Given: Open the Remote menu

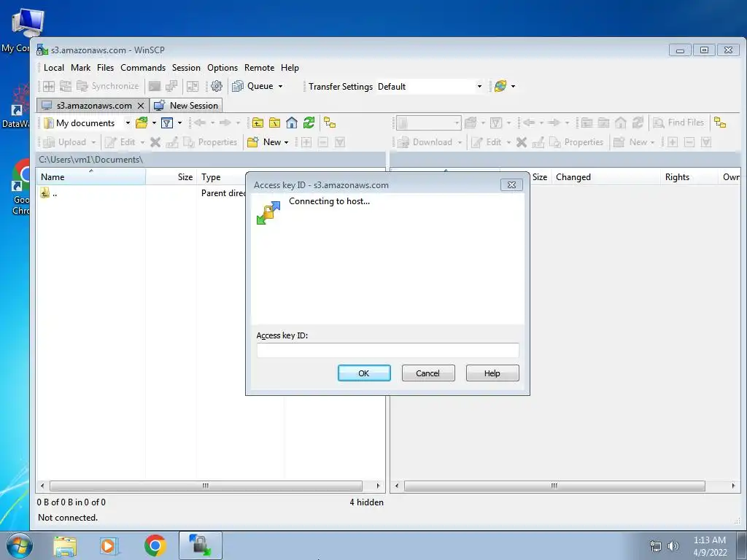Looking at the screenshot, I should pyautogui.click(x=259, y=68).
